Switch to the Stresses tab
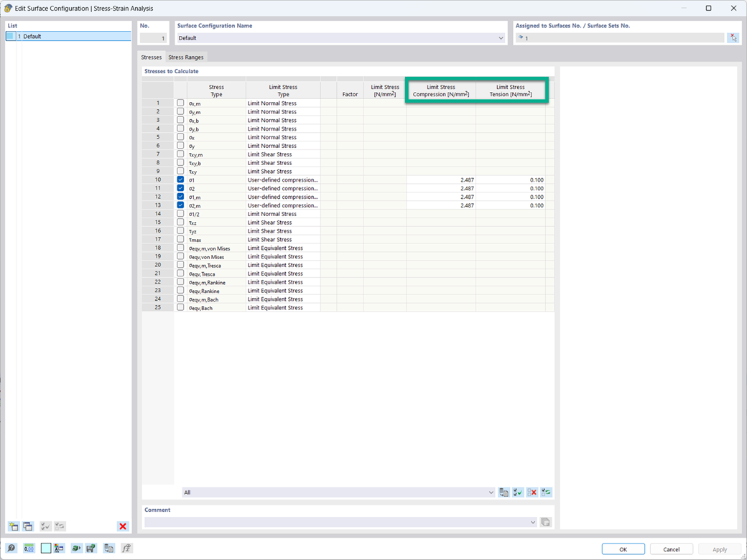Screen dimensions: 747x560 (x=152, y=57)
